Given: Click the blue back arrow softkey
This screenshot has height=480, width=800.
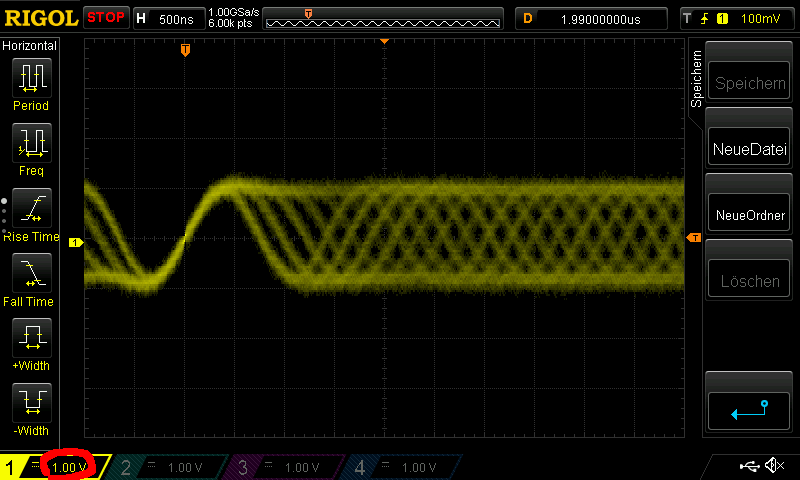Looking at the screenshot, I should pyautogui.click(x=749, y=411).
